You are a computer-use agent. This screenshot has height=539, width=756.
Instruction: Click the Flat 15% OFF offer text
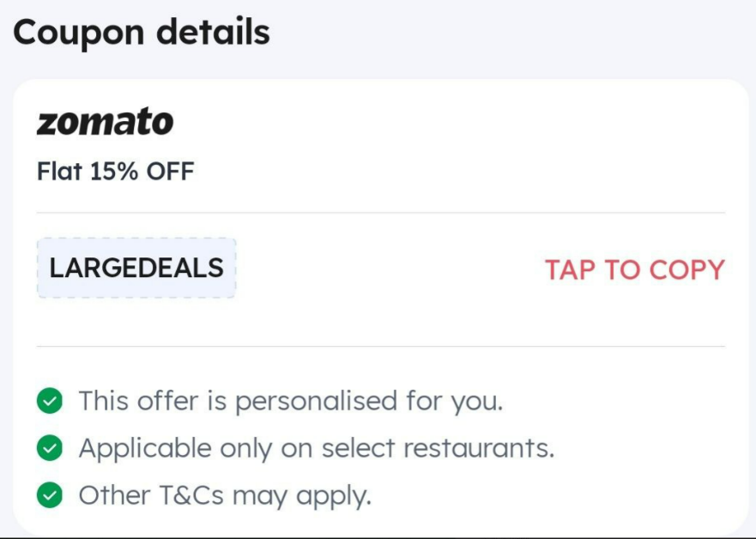pyautogui.click(x=116, y=171)
